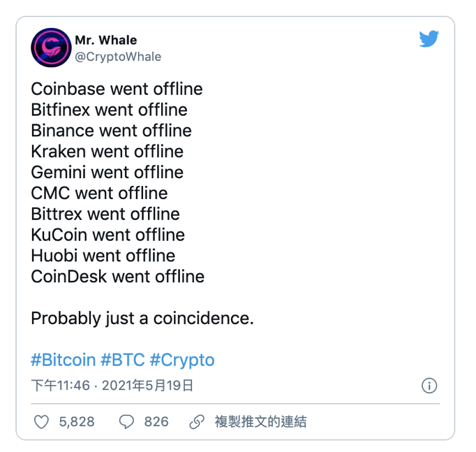Click the 'CoinDesk went offline' line
476x452 pixels.
(x=118, y=277)
